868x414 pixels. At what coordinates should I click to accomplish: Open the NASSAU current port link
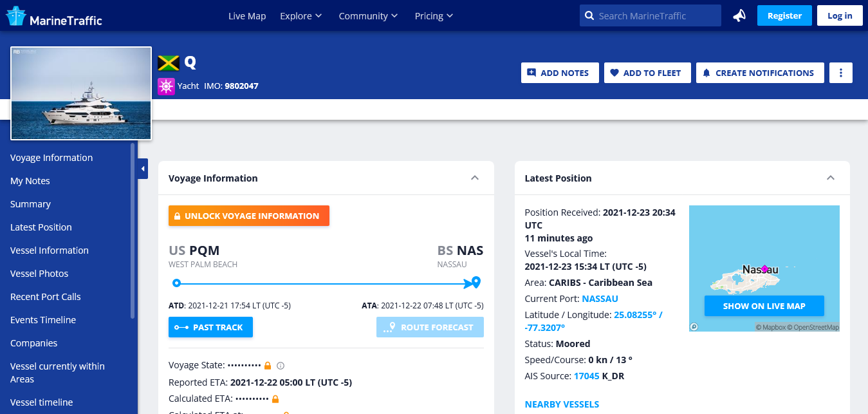point(600,299)
